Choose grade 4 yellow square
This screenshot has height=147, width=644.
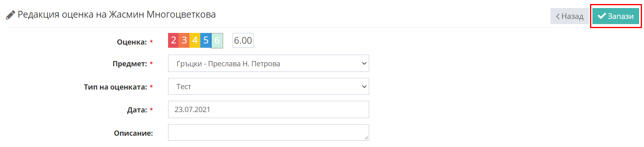point(195,40)
